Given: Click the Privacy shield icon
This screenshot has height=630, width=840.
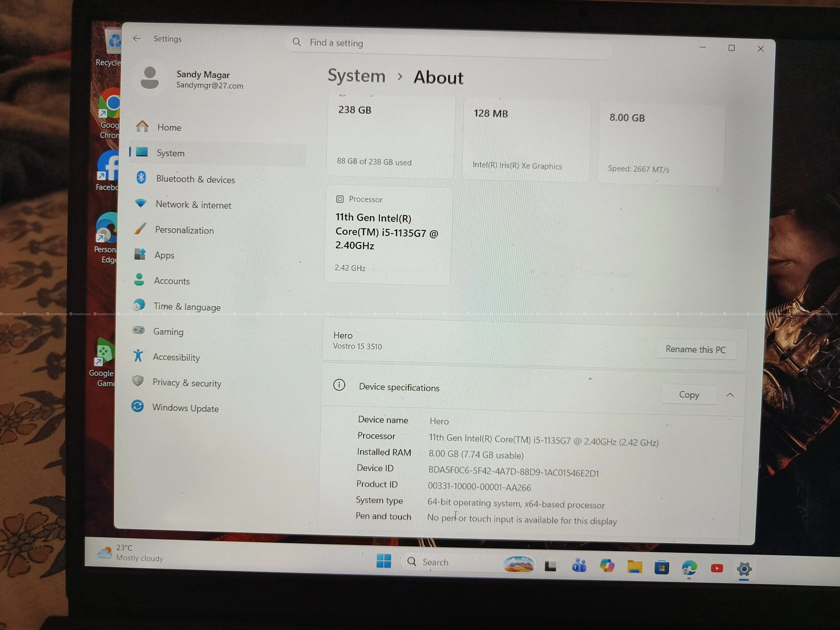Looking at the screenshot, I should [138, 380].
